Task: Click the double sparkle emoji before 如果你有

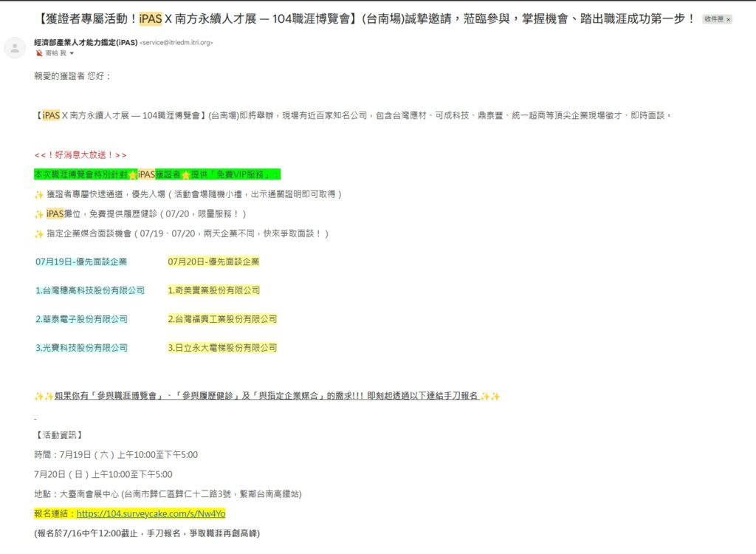Action: coord(44,397)
